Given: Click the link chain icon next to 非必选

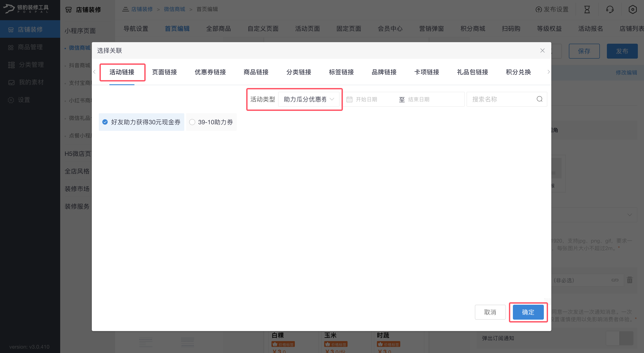Looking at the screenshot, I should [615, 280].
